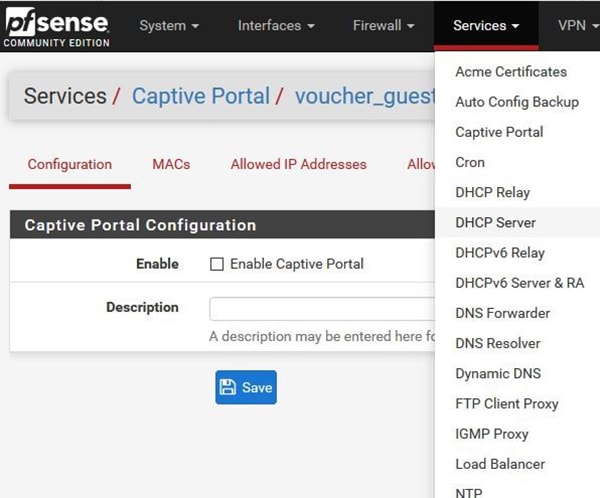Choose DHCP Server from Services menu

coord(495,223)
